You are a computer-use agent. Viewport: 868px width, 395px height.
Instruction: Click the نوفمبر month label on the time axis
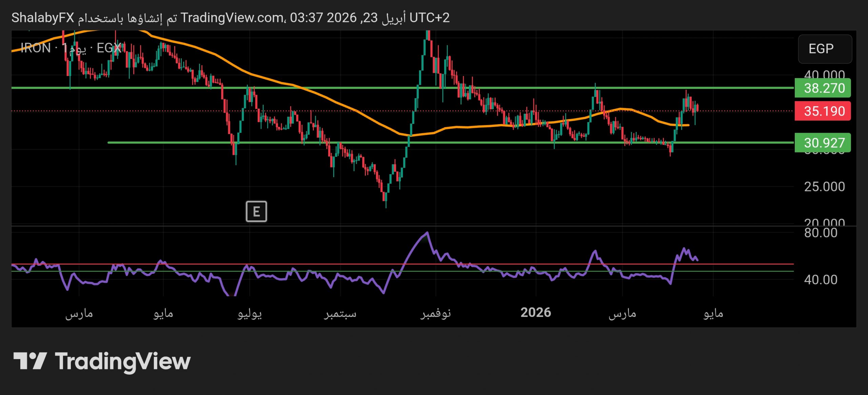436,313
